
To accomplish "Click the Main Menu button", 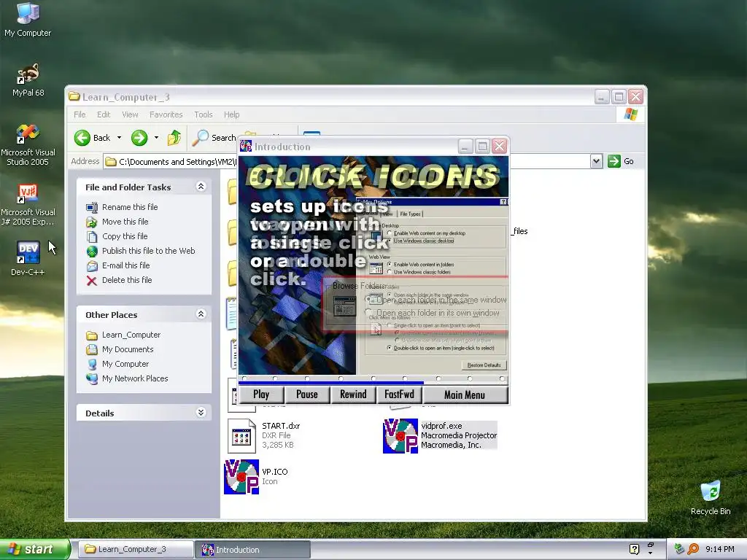I will (465, 394).
